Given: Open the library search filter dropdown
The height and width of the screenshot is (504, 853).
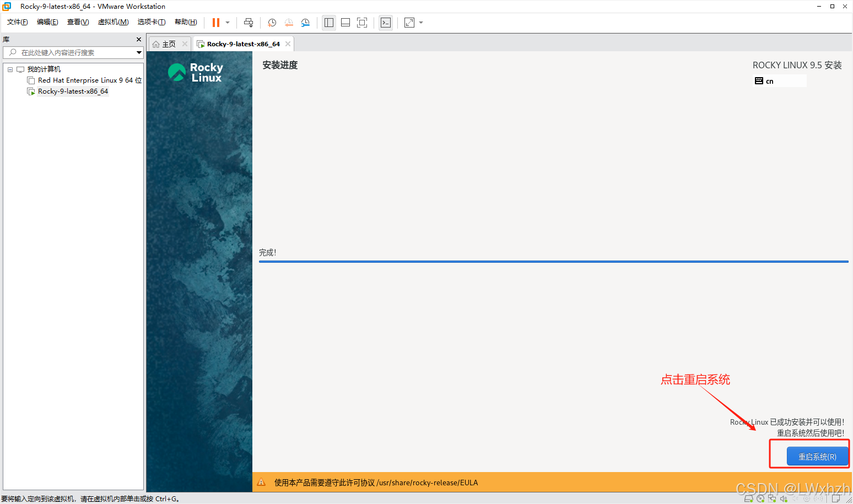Looking at the screenshot, I should [139, 52].
